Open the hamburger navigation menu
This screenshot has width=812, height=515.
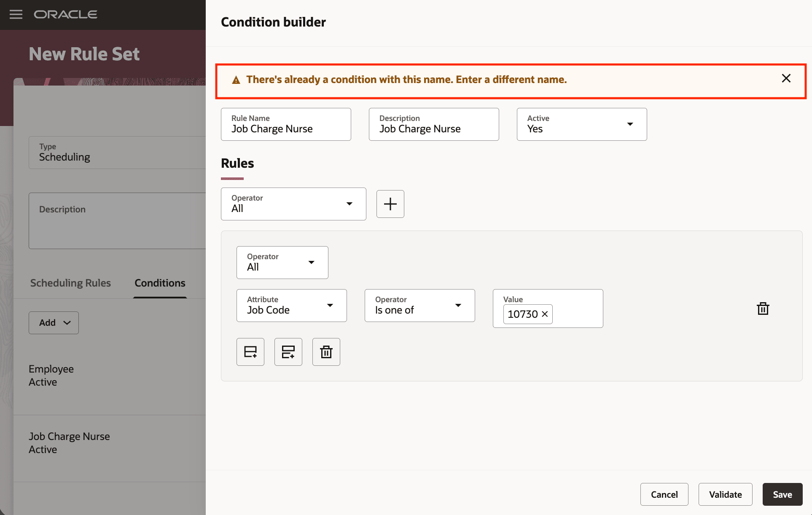pyautogui.click(x=16, y=14)
